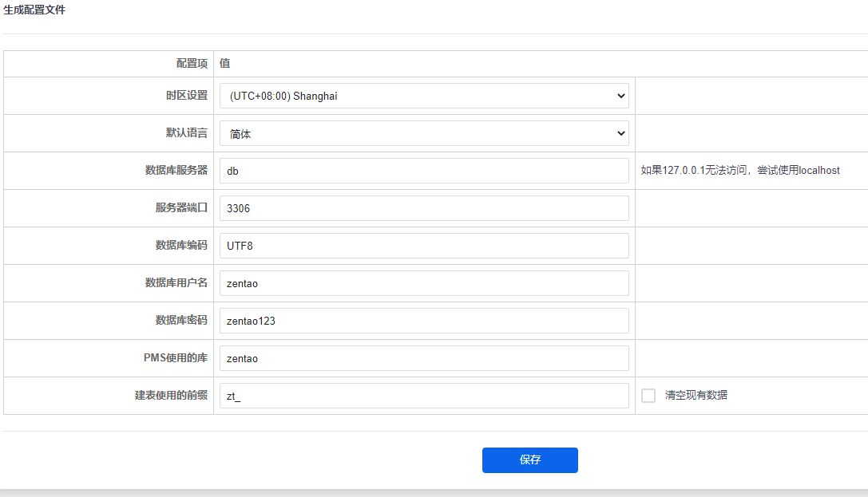Click the table prefix field zt_
The width and height of the screenshot is (868, 497).
tap(424, 396)
